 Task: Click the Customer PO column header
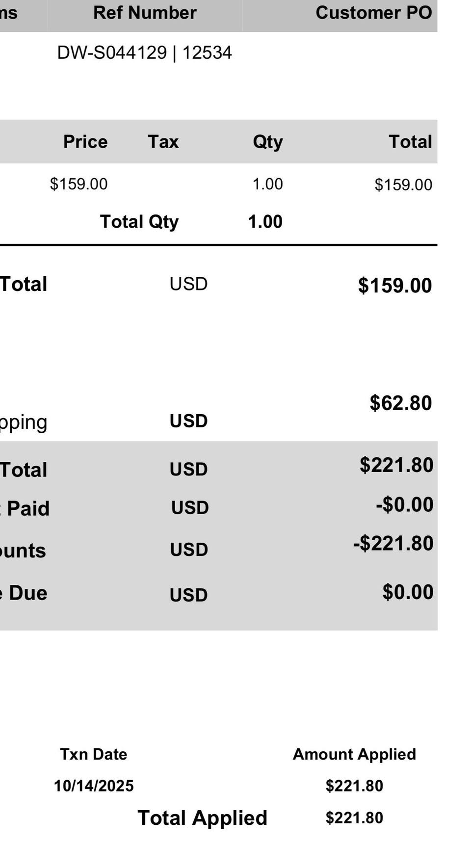click(x=374, y=13)
